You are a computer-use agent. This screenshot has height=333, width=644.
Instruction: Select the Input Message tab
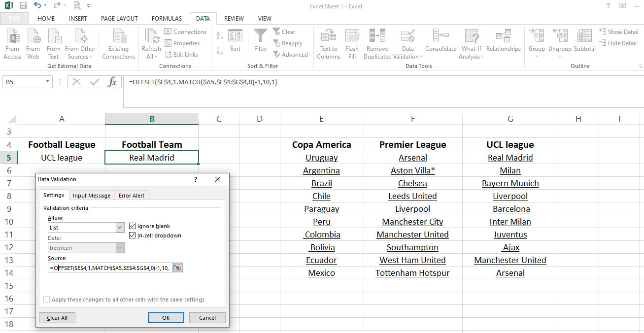click(92, 196)
